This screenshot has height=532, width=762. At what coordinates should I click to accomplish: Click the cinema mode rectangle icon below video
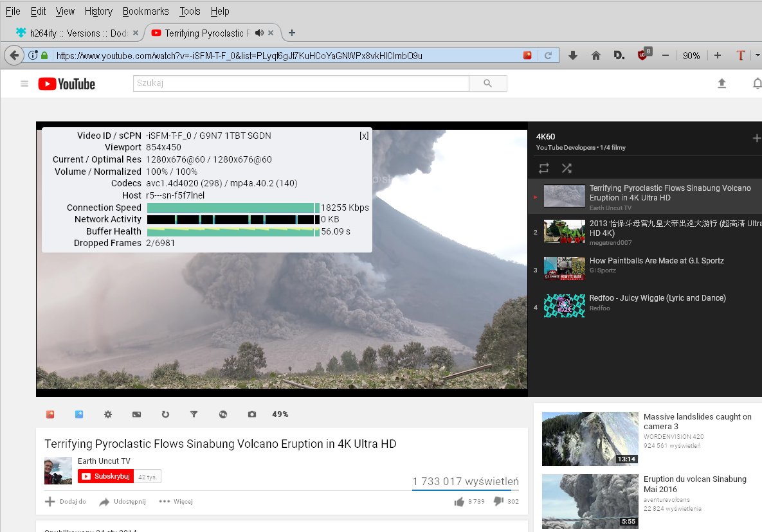pos(136,414)
